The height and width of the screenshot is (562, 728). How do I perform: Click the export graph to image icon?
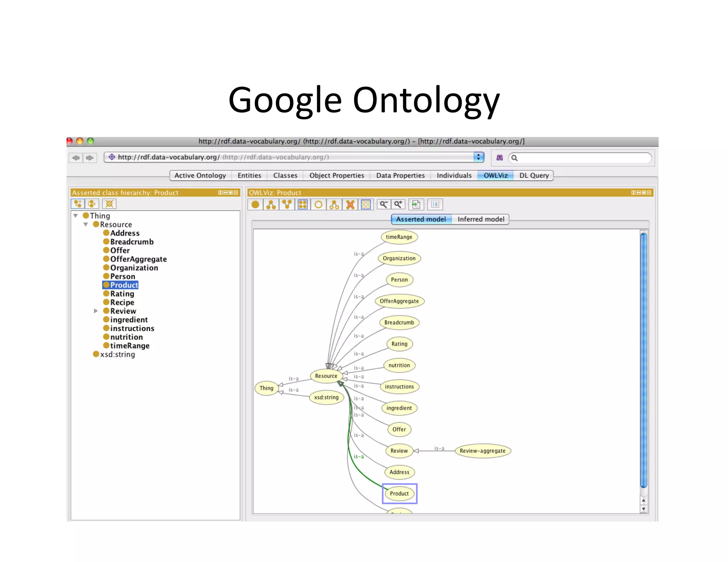click(416, 205)
